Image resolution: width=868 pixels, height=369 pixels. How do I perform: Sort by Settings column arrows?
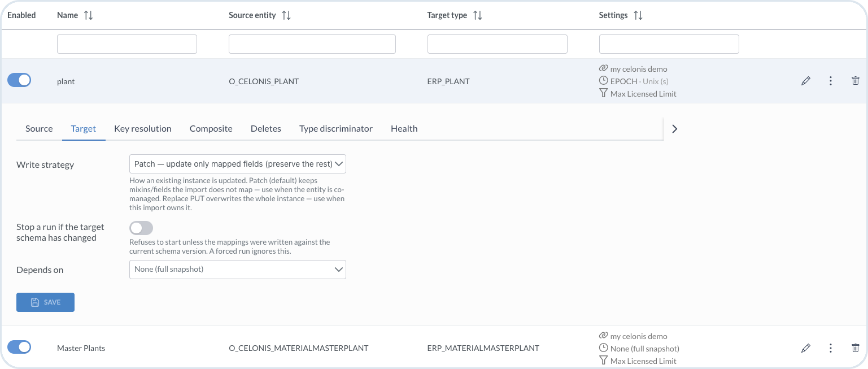[638, 16]
